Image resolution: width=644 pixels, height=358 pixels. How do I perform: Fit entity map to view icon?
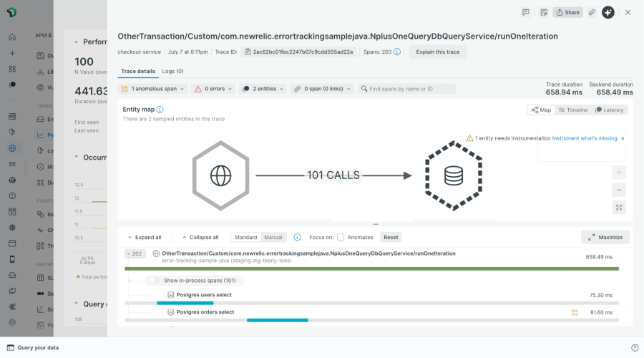619,208
